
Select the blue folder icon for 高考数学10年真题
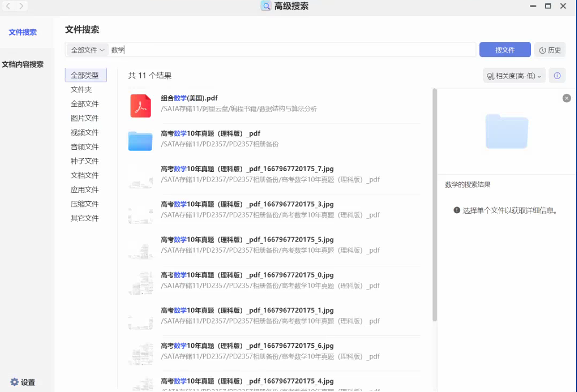click(140, 141)
